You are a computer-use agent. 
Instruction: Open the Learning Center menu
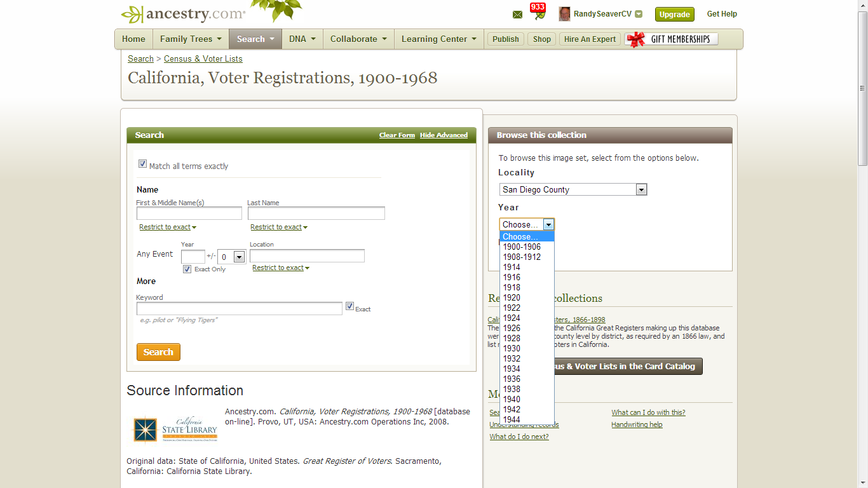(439, 39)
